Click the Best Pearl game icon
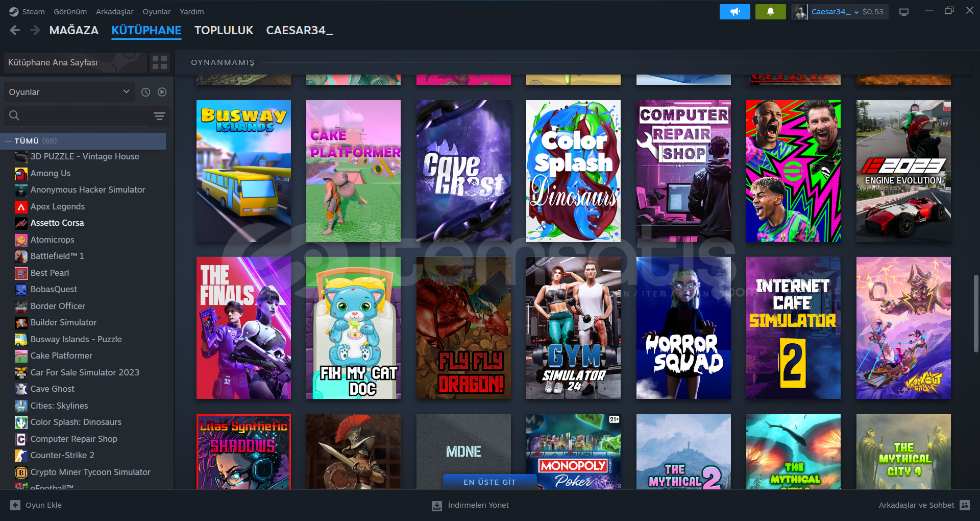980x521 pixels. point(21,273)
